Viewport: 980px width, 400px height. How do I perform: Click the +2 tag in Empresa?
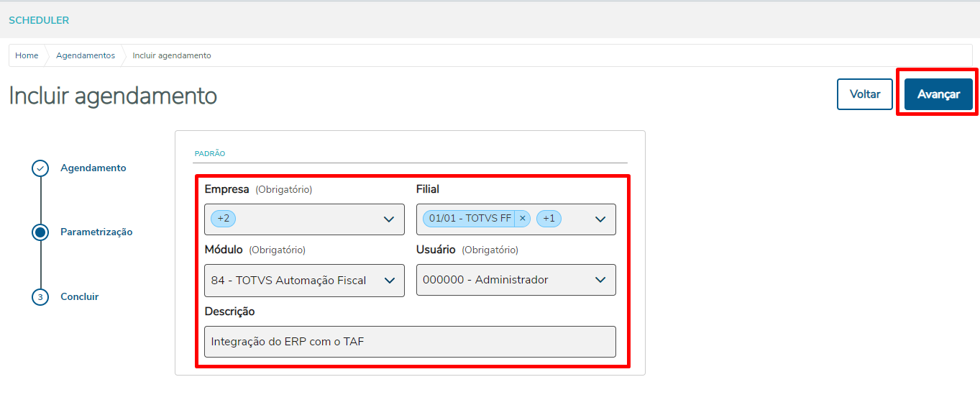[223, 218]
